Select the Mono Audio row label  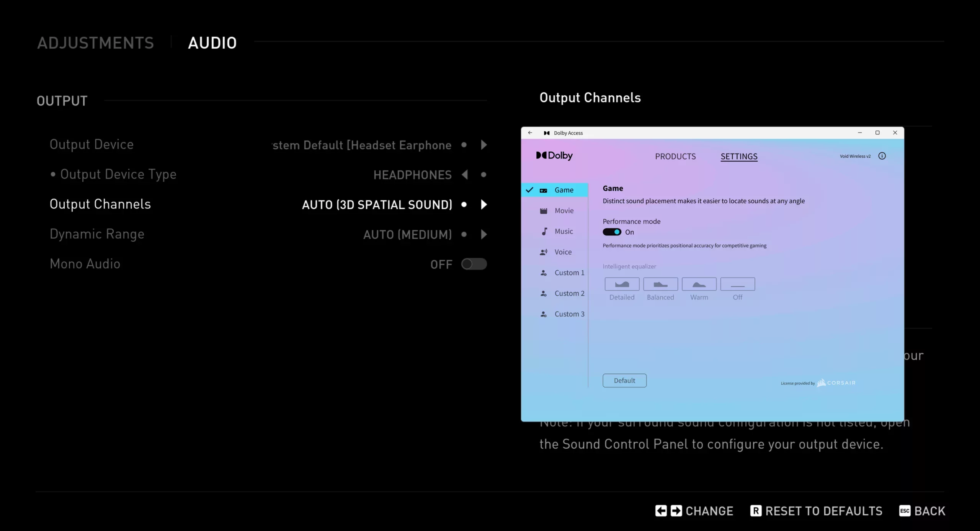(x=85, y=264)
